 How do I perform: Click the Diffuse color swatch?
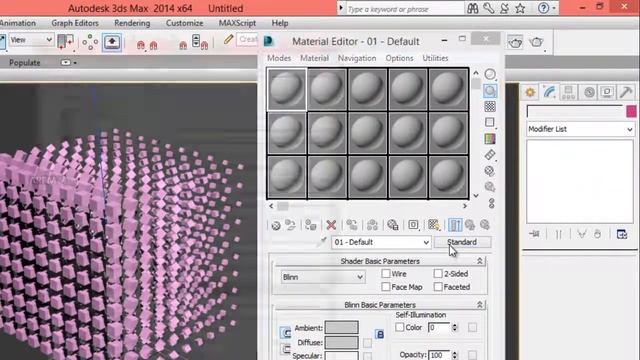click(x=342, y=342)
